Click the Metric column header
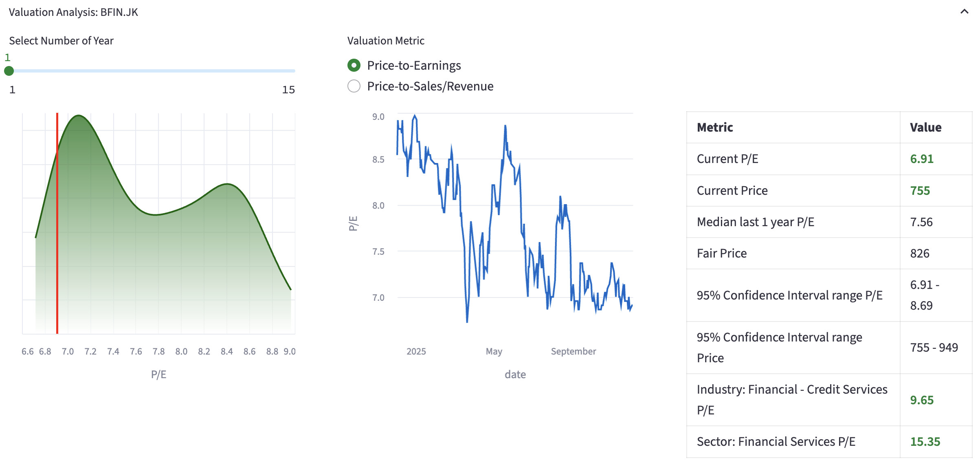 [714, 128]
